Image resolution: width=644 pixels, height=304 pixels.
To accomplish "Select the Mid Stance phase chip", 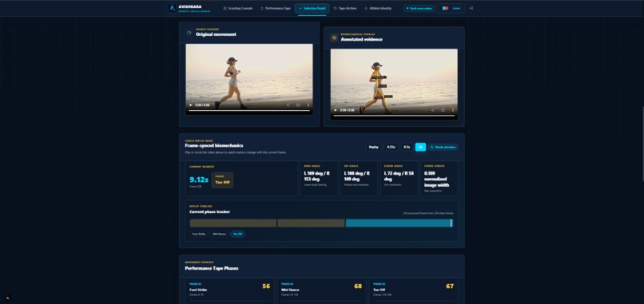I will pos(219,234).
